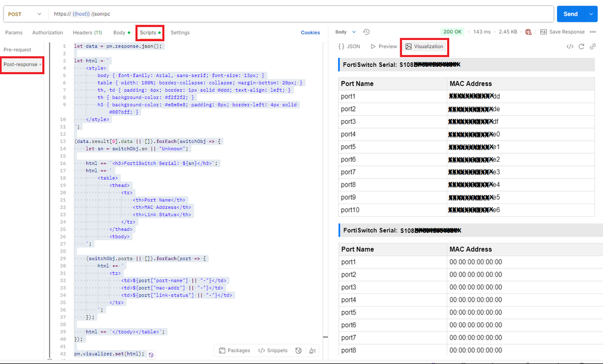Switch response view to JSON
The width and height of the screenshot is (603, 364).
pyautogui.click(x=349, y=46)
